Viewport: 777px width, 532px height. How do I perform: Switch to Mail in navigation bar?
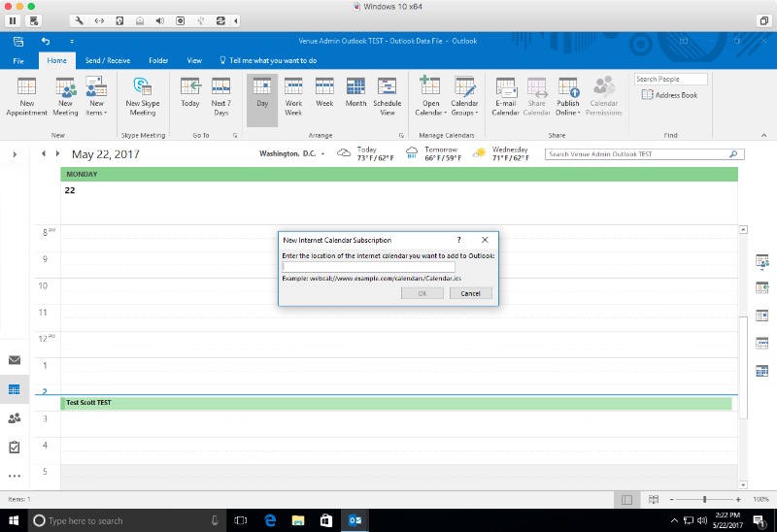pos(15,360)
